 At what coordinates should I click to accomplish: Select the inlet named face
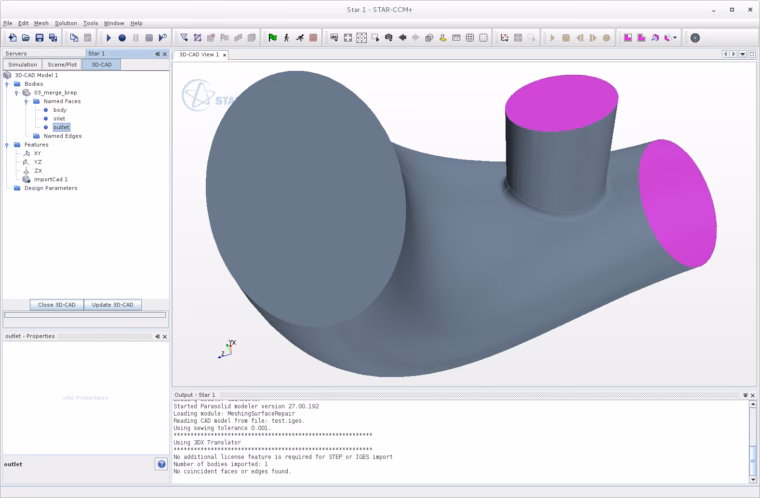pos(59,118)
